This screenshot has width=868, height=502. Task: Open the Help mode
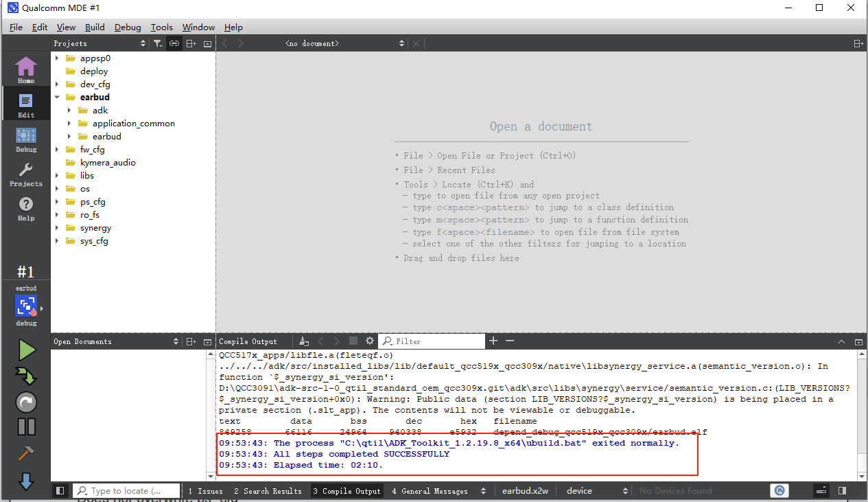[x=26, y=207]
